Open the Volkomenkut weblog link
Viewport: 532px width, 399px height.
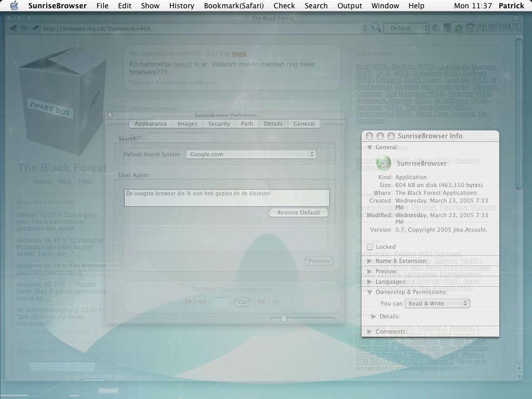[x=376, y=114]
